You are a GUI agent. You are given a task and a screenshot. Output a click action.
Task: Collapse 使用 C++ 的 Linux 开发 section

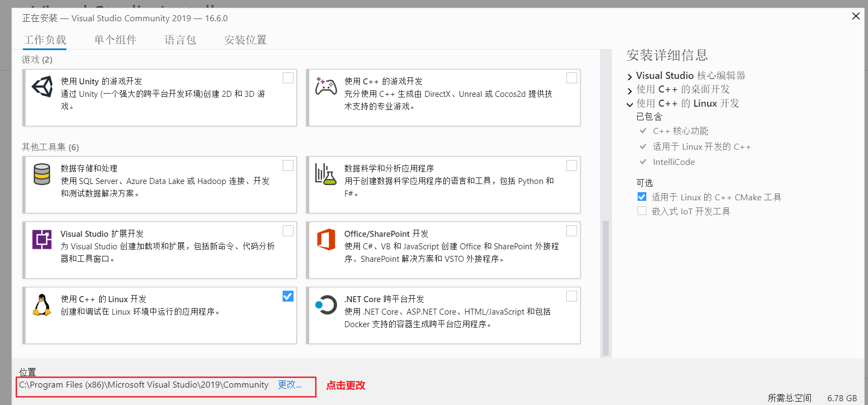tap(630, 105)
